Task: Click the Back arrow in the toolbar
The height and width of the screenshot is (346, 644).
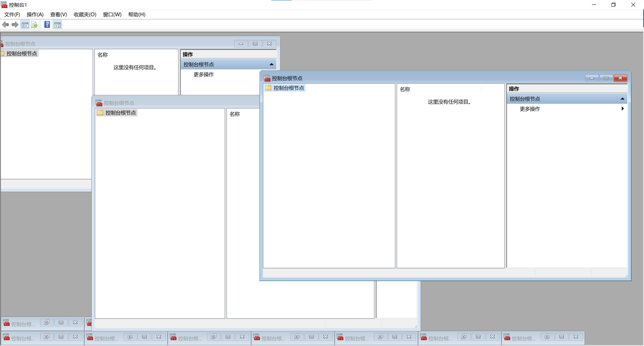Action: pos(5,25)
